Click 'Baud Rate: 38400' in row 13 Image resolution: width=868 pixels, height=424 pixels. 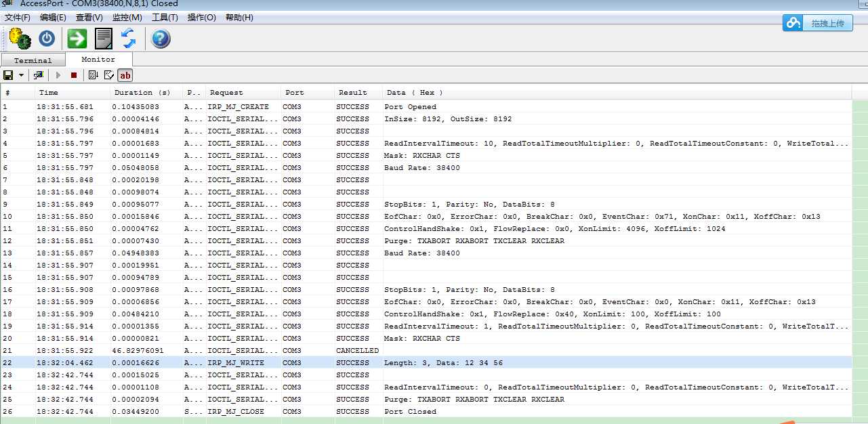(422, 253)
